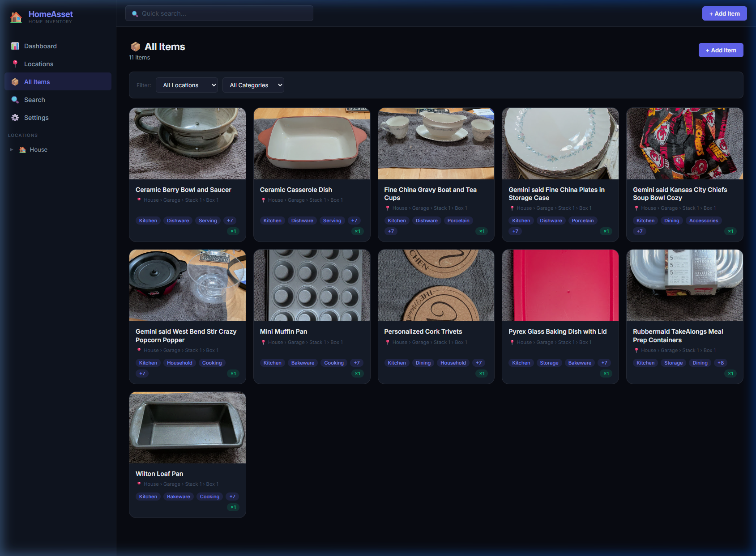756x556 pixels.
Task: Click the HomeAsset house logo
Action: tap(16, 17)
